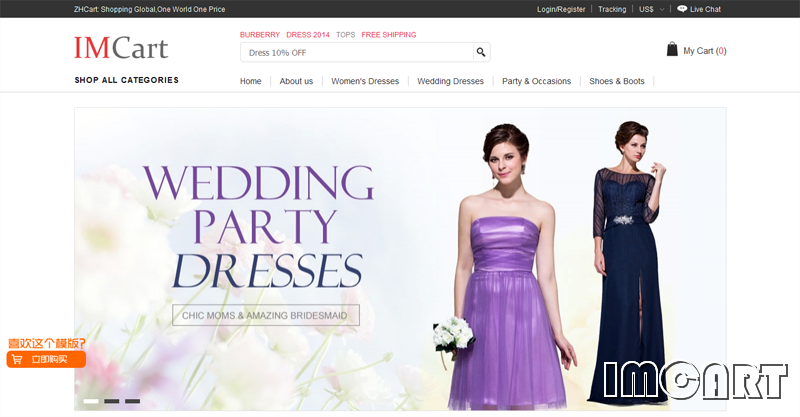Open Women's Dresses menu item
Viewport: 800px width, 417px height.
pyautogui.click(x=365, y=81)
